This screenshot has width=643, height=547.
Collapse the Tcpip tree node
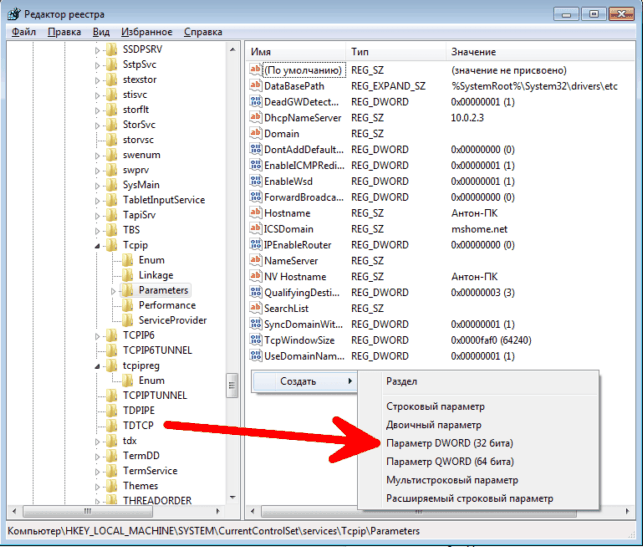[97, 246]
